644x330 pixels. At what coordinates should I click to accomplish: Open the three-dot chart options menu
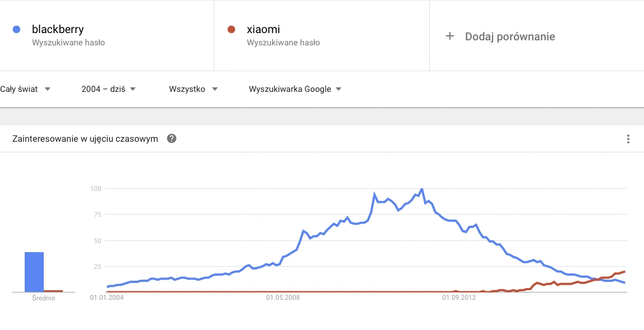coord(628,139)
